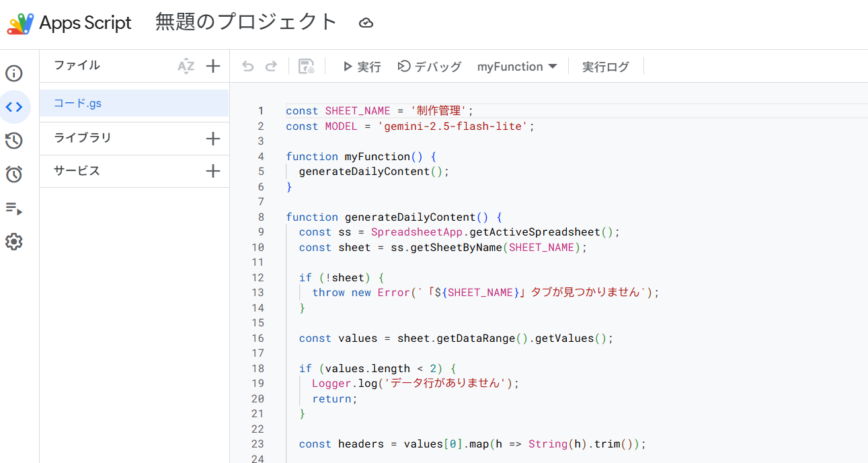Click SpreadsheetApp on line 9

[417, 232]
